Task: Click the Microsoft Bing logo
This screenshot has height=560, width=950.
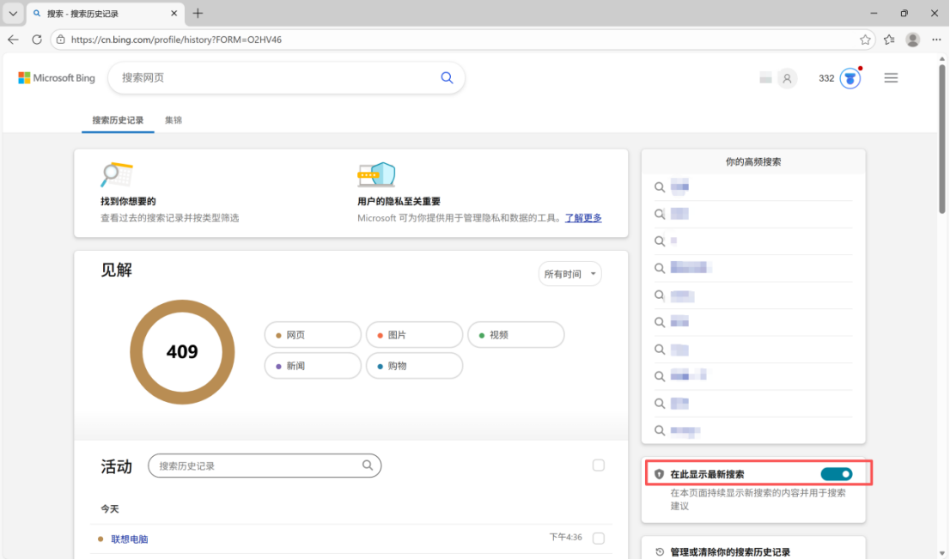Action: 57,78
